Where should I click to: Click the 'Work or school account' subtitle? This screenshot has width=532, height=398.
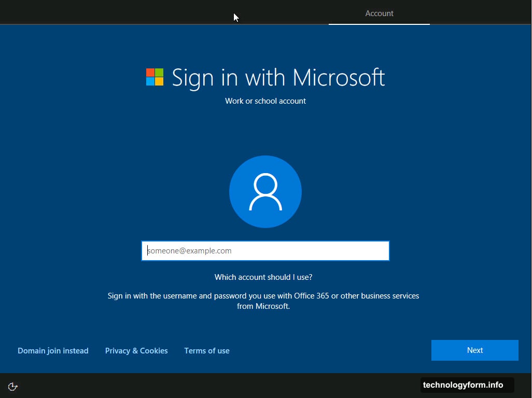point(265,101)
